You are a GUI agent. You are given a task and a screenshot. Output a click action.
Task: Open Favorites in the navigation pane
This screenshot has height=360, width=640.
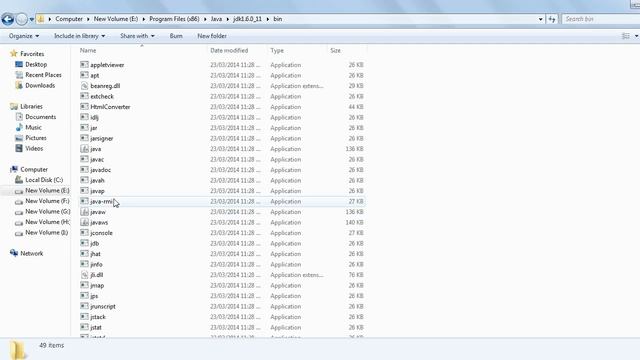(32, 54)
